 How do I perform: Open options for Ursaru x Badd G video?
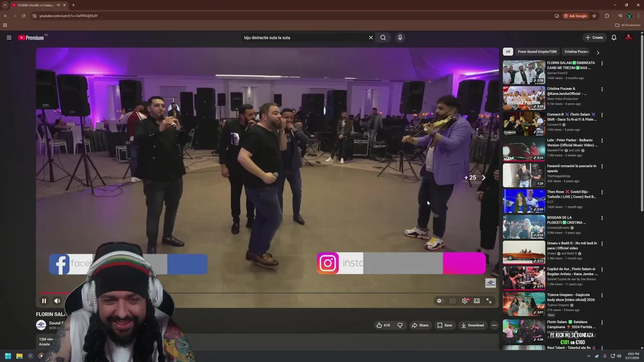(x=602, y=244)
